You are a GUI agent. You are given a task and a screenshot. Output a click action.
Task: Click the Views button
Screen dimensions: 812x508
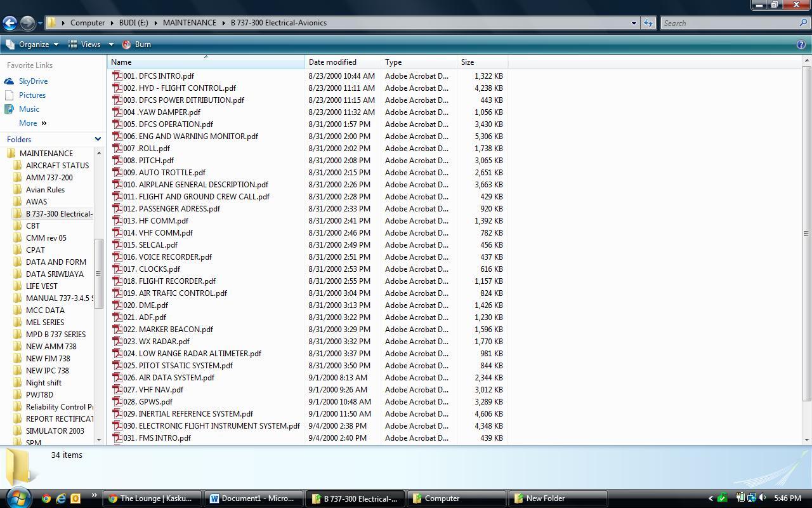tap(84, 44)
